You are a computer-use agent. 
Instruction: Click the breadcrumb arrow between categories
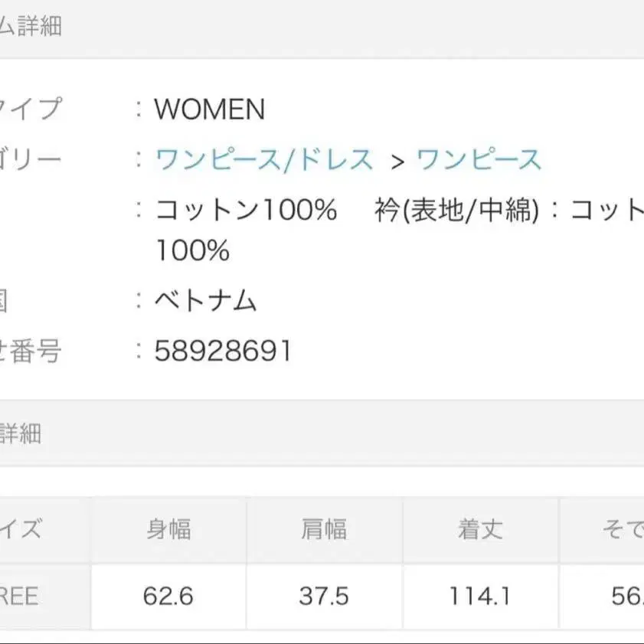(397, 162)
